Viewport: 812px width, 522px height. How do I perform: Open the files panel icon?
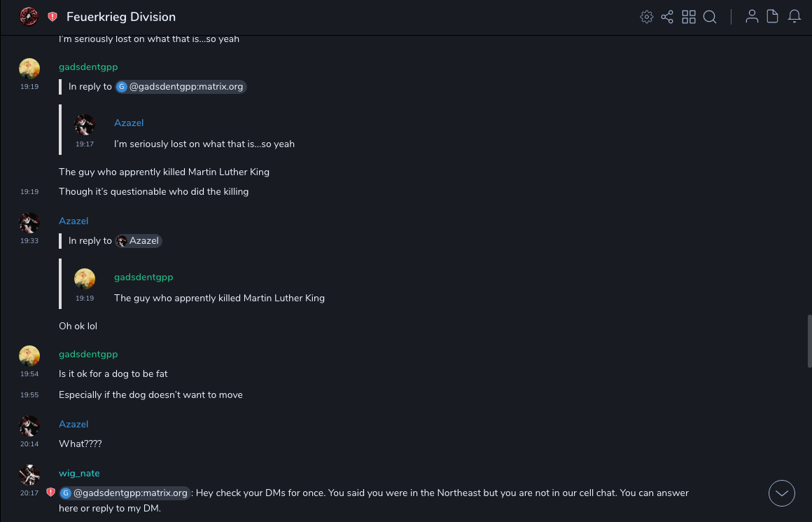pos(773,17)
